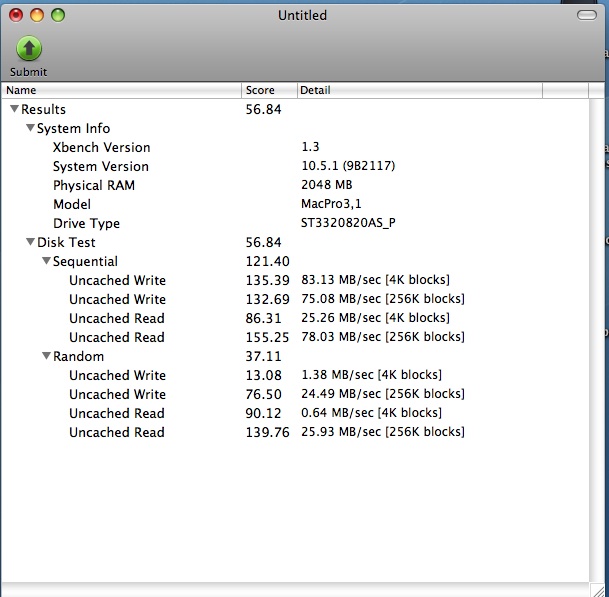Viewport: 609px width, 597px height.
Task: Select Uncached Read row scoring 139.76
Action: tap(295, 432)
